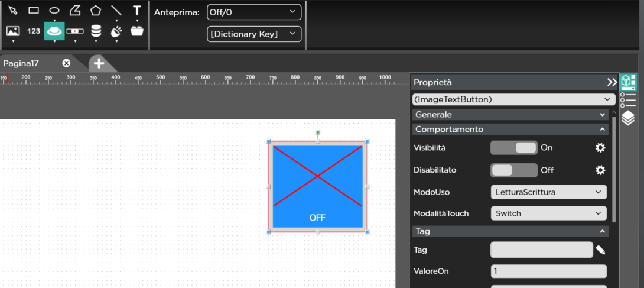Expand the Generale section
Image resolution: width=644 pixels, height=288 pixels.
pyautogui.click(x=510, y=115)
